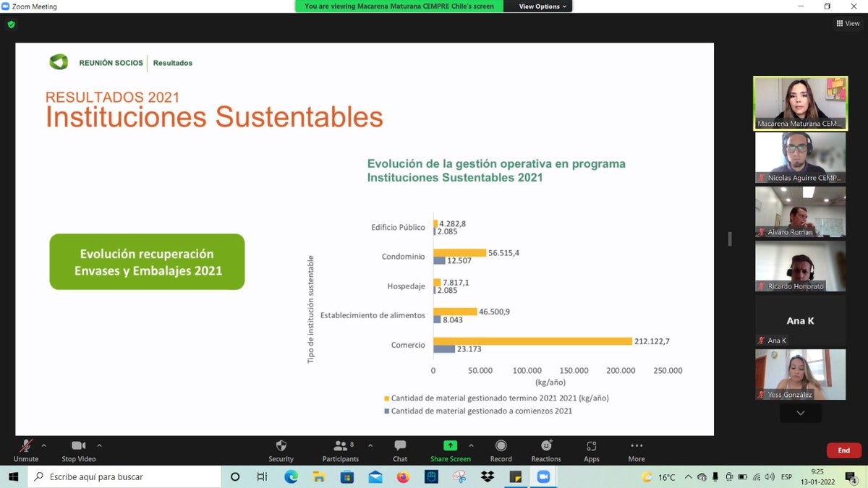Click the Condominio orange bar 56.515,4
868x488 pixels.
click(459, 253)
